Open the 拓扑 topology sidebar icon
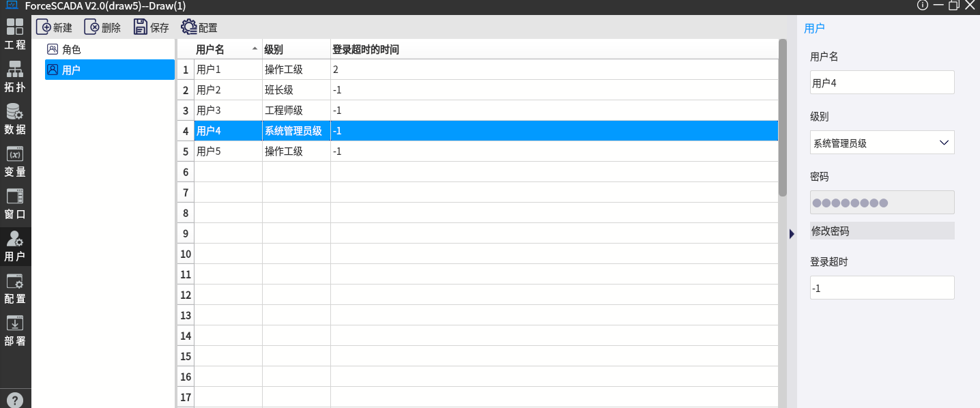The height and width of the screenshot is (408, 980). [15, 76]
